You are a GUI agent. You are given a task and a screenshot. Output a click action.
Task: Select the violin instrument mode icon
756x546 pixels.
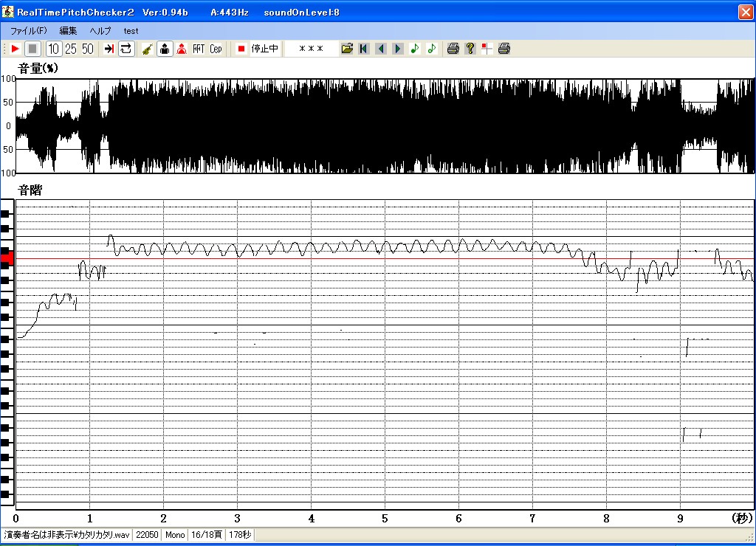pos(148,49)
